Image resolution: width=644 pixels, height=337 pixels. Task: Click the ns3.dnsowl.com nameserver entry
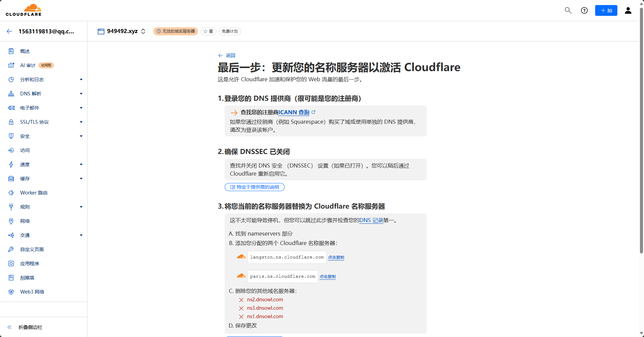[265, 308]
